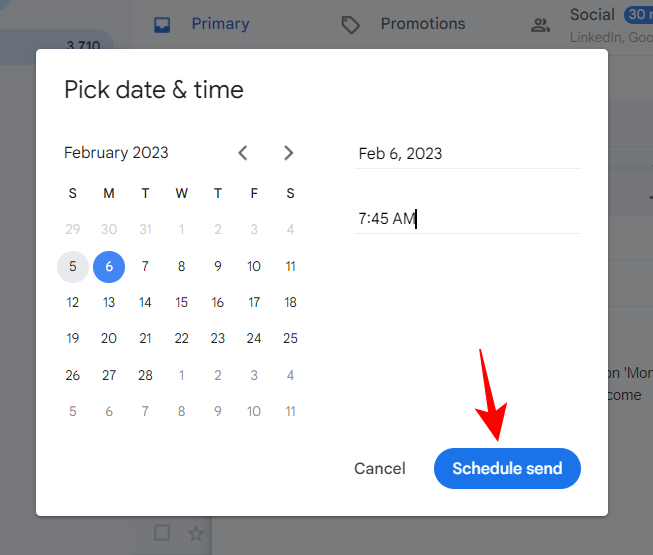
Task: Cancel the date and time picker
Action: click(x=380, y=468)
